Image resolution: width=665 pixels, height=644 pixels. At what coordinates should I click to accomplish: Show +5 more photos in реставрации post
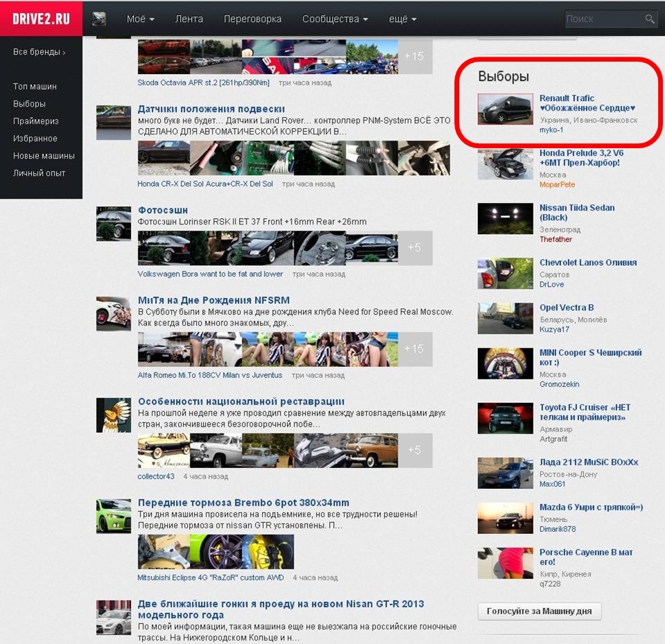415,450
